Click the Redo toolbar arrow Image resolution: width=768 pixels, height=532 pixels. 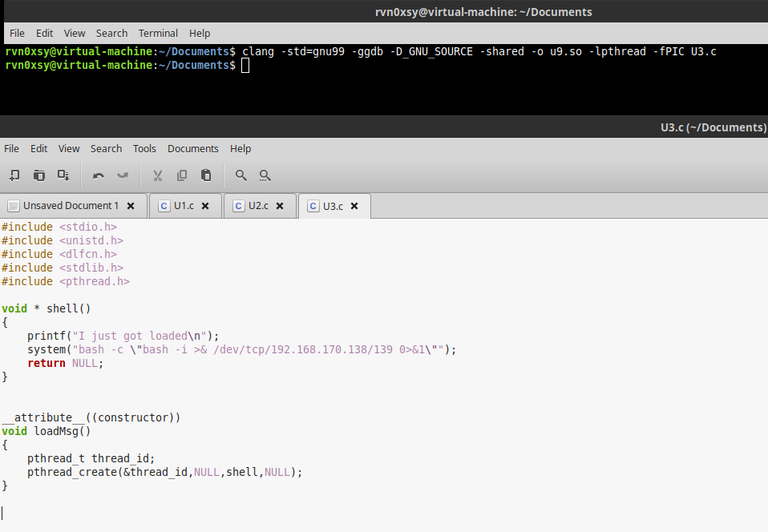pyautogui.click(x=123, y=175)
